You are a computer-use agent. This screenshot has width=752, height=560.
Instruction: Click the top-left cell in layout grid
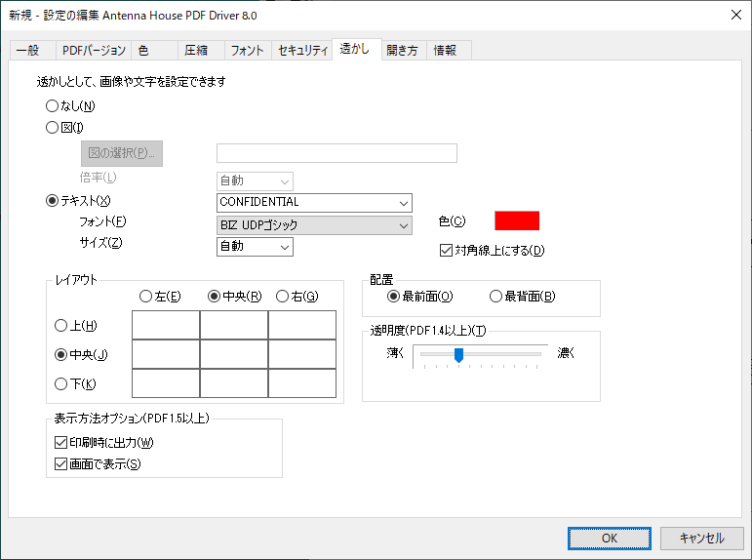tap(166, 326)
